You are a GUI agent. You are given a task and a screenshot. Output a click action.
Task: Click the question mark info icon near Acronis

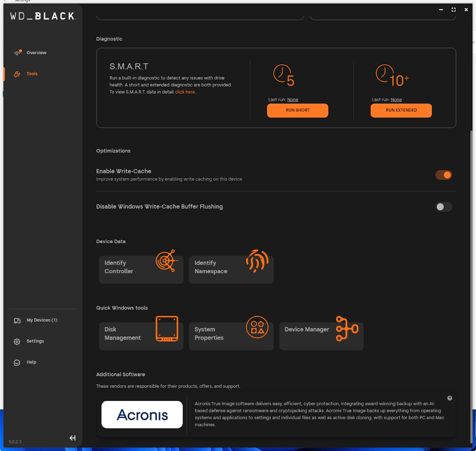(449, 398)
